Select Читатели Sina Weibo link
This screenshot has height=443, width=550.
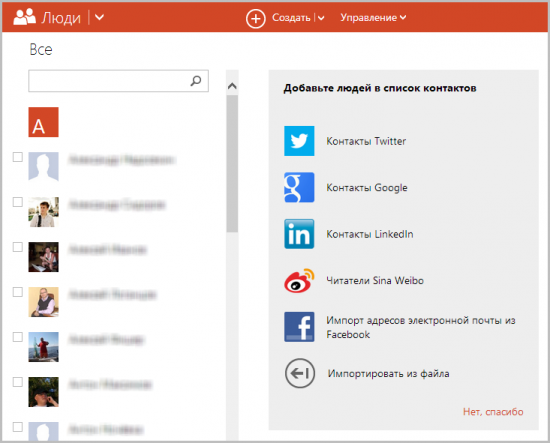(375, 281)
